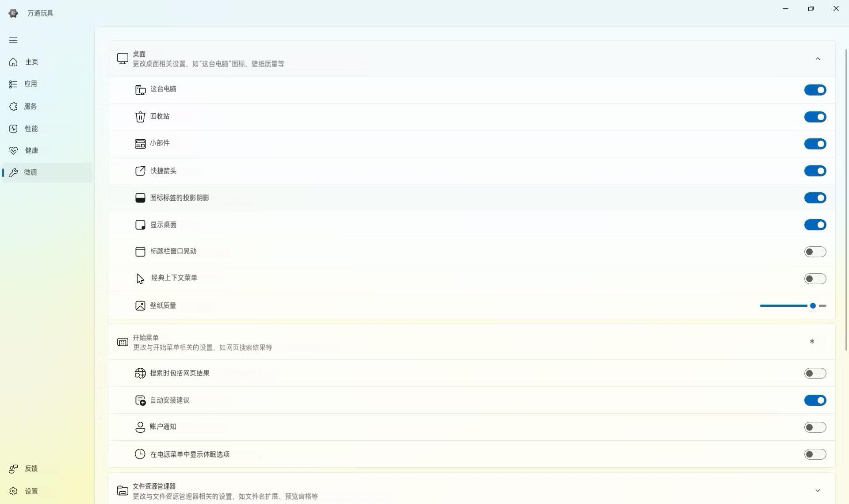Open 设置 settings at the sidebar bottom
This screenshot has width=849, height=504.
tap(31, 491)
